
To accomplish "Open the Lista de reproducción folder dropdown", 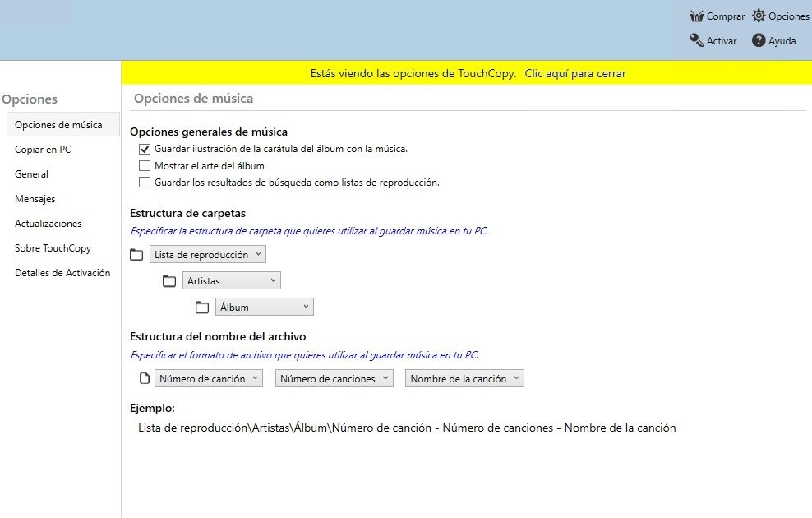I will pos(208,254).
